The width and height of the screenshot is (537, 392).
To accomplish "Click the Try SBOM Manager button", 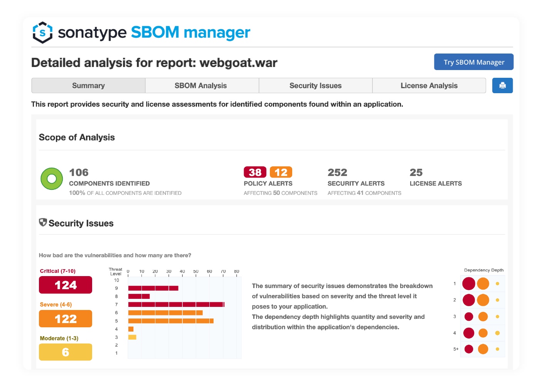I will (x=473, y=62).
